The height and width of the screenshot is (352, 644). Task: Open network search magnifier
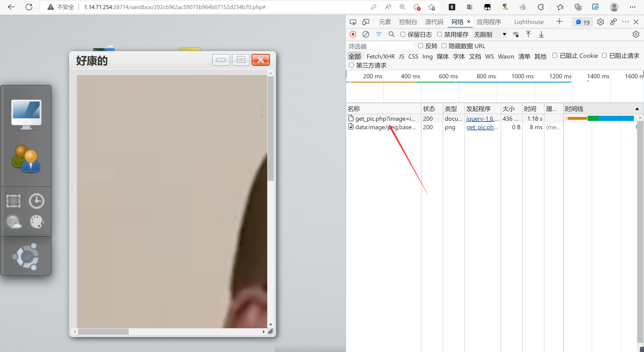pyautogui.click(x=391, y=34)
